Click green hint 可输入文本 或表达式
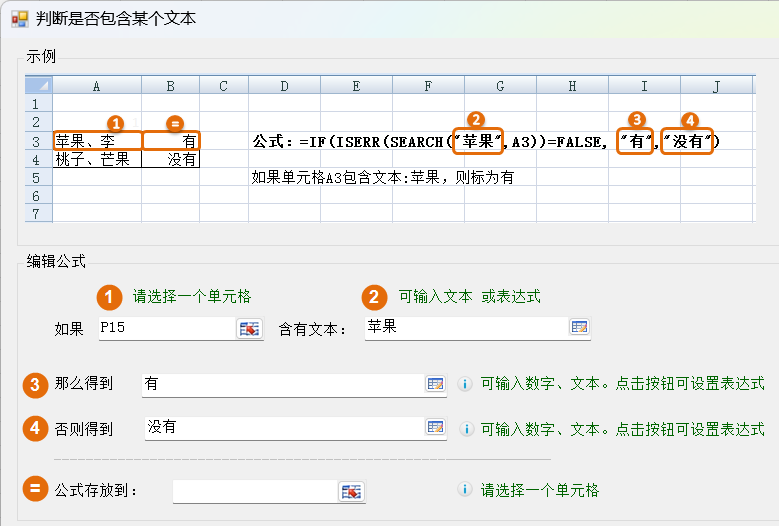This screenshot has width=779, height=526. point(469,296)
